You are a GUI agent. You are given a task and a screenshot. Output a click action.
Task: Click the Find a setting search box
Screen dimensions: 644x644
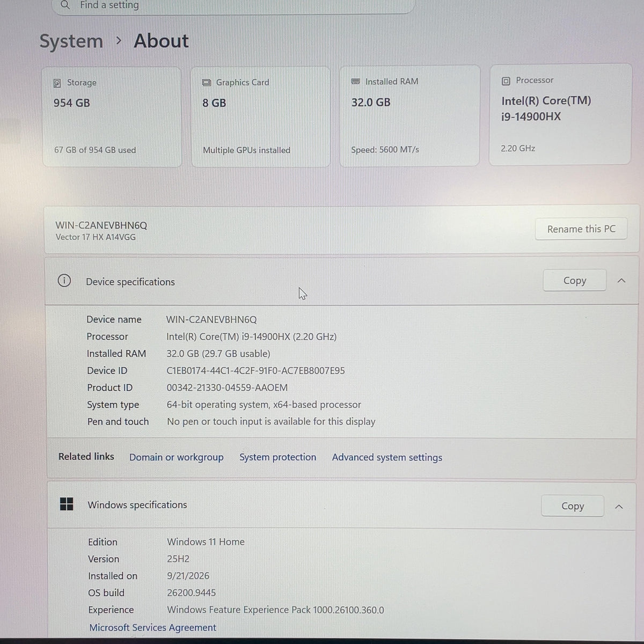(233, 5)
